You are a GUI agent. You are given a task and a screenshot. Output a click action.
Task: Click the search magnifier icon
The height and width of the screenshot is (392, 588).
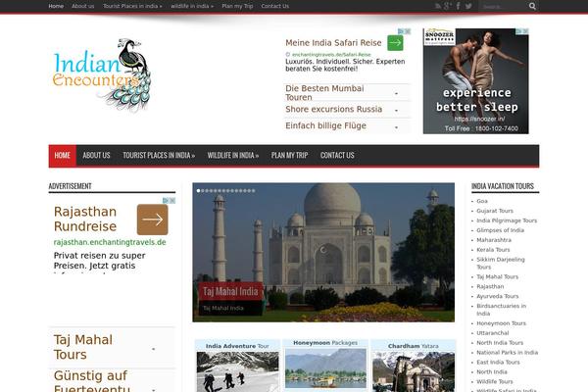532,6
